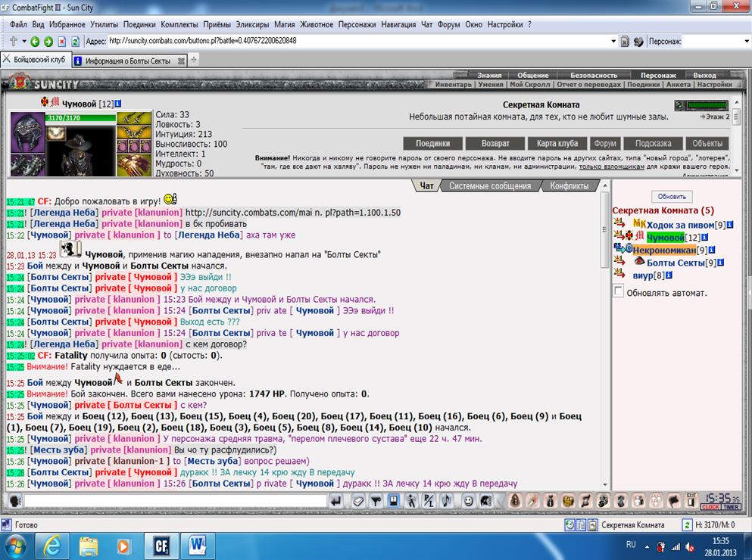752x560 pixels.
Task: Open the Избранное menu
Action: point(67,24)
